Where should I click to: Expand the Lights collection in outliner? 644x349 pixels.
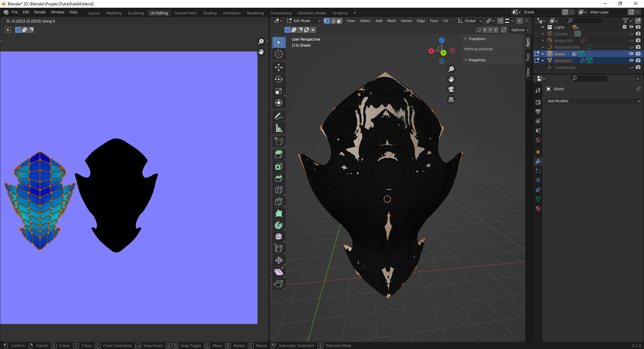(x=543, y=27)
